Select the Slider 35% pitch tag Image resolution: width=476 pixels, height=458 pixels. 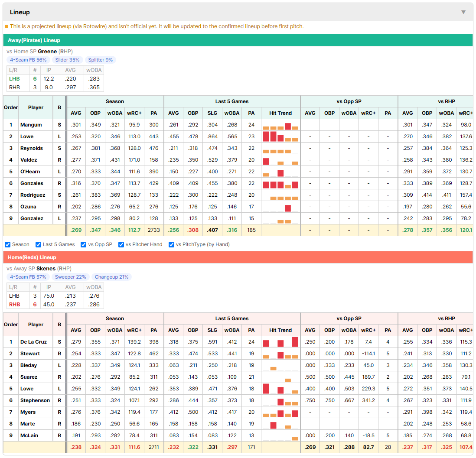click(67, 60)
